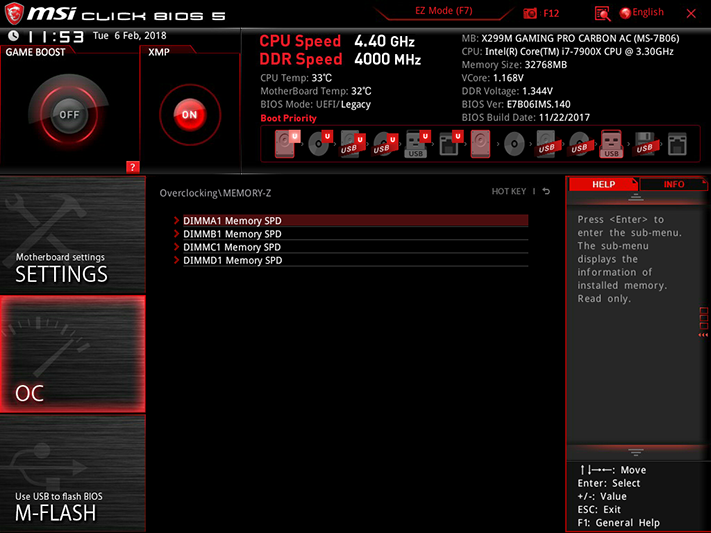Click the MotherBoard Temp 32°C reading
This screenshot has height=533, width=711.
316,91
